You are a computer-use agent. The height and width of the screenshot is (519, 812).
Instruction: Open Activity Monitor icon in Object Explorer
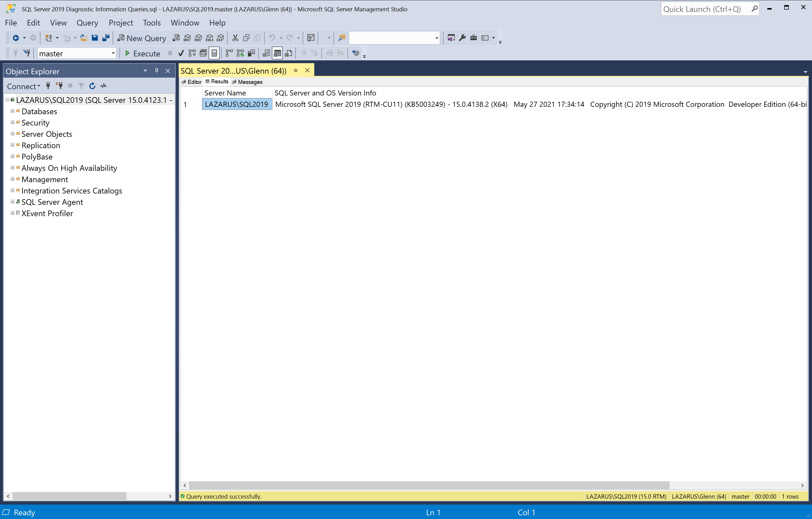coord(104,86)
